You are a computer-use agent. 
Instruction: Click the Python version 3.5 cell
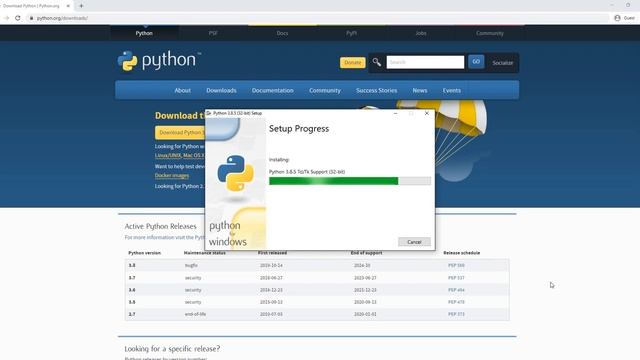pyautogui.click(x=132, y=302)
